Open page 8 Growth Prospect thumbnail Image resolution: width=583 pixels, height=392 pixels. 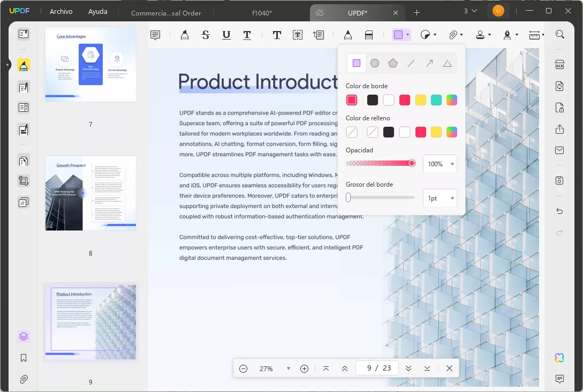tap(90, 193)
